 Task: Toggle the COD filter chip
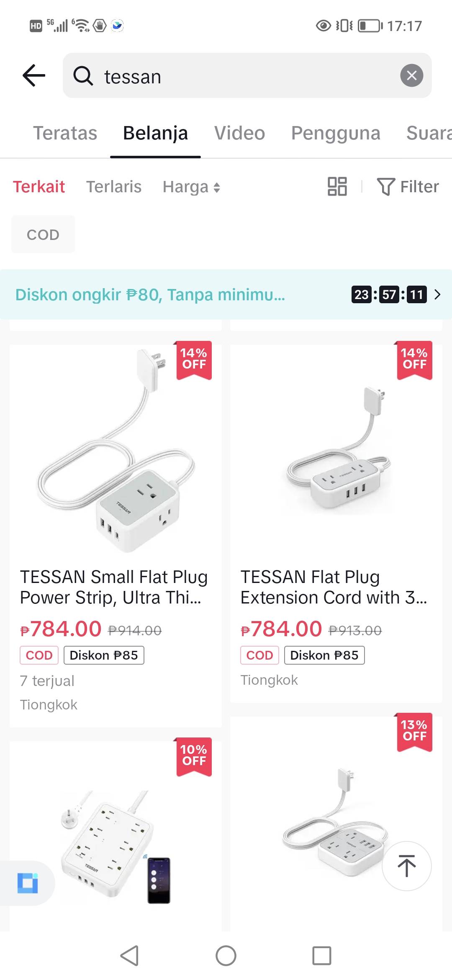pos(43,235)
